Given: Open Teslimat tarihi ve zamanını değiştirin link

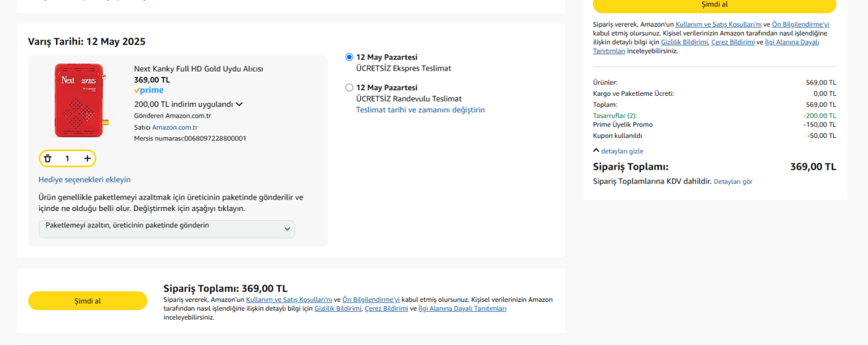Looking at the screenshot, I should [420, 110].
